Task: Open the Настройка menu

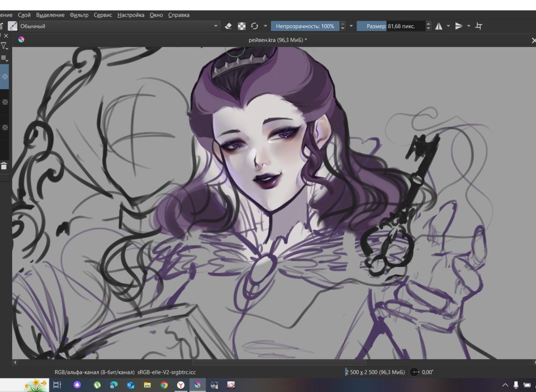Action: (x=131, y=15)
